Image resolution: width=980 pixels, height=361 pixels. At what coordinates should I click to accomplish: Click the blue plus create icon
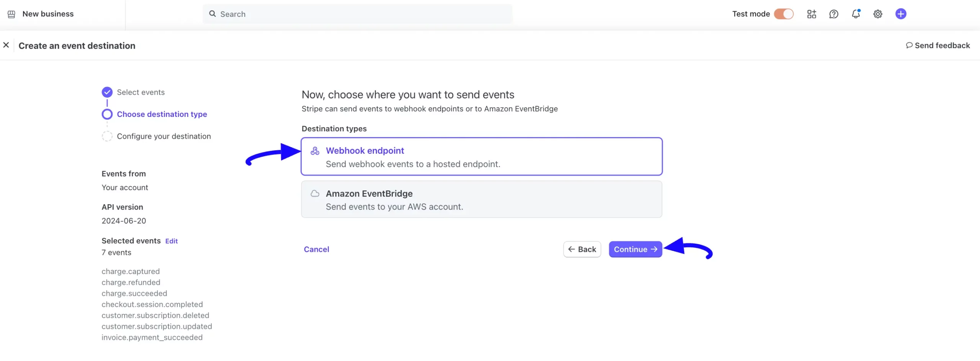(901, 14)
